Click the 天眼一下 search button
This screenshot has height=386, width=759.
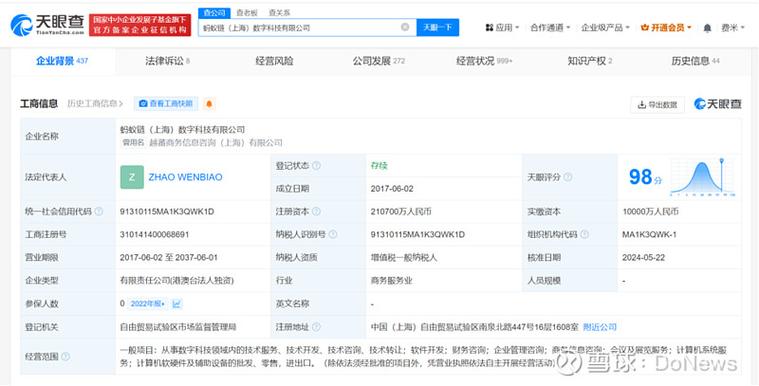click(x=438, y=28)
